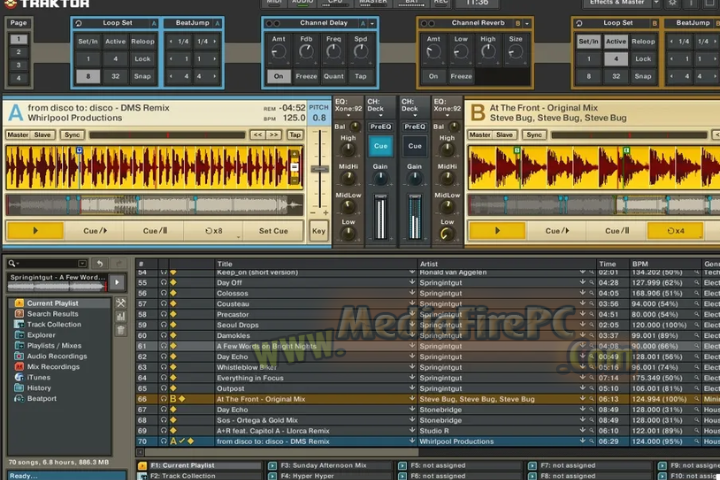
Task: Toggle Sync on Deck A
Action: coord(72,135)
